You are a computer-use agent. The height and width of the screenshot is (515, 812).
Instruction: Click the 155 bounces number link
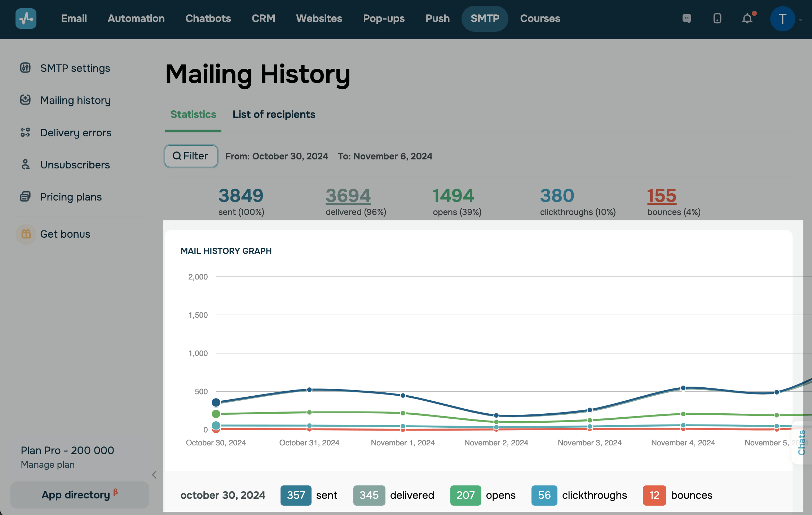tap(661, 196)
